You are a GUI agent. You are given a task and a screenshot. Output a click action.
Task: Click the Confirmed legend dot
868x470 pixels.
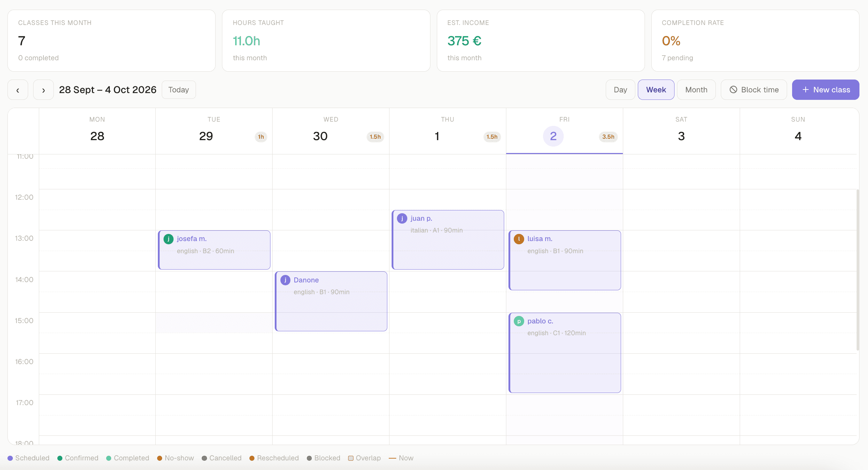point(60,458)
